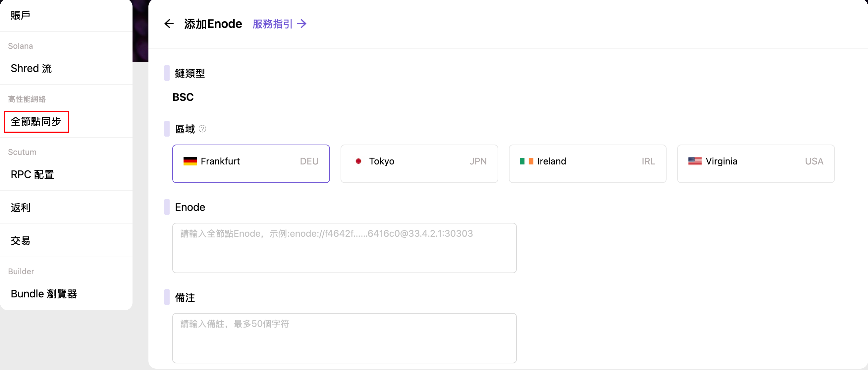The height and width of the screenshot is (370, 868).
Task: Open Shred 流 in the sidebar
Action: tap(31, 69)
